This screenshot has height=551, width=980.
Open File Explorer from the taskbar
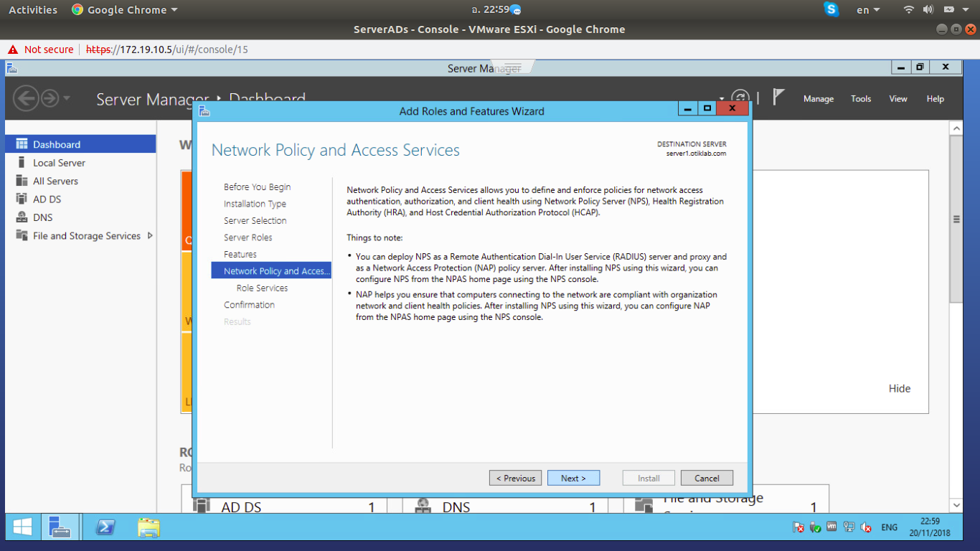click(149, 527)
